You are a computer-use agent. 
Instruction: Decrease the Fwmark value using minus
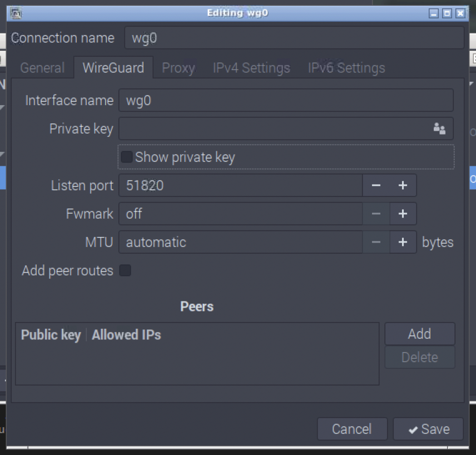click(376, 214)
